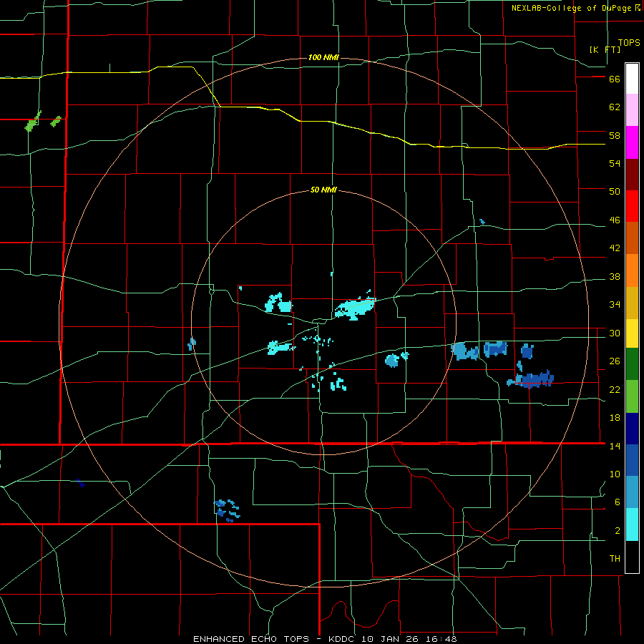Viewport: 644px width, 644px height.
Task: Click the 100 NMI range ring label
Action: click(x=323, y=57)
